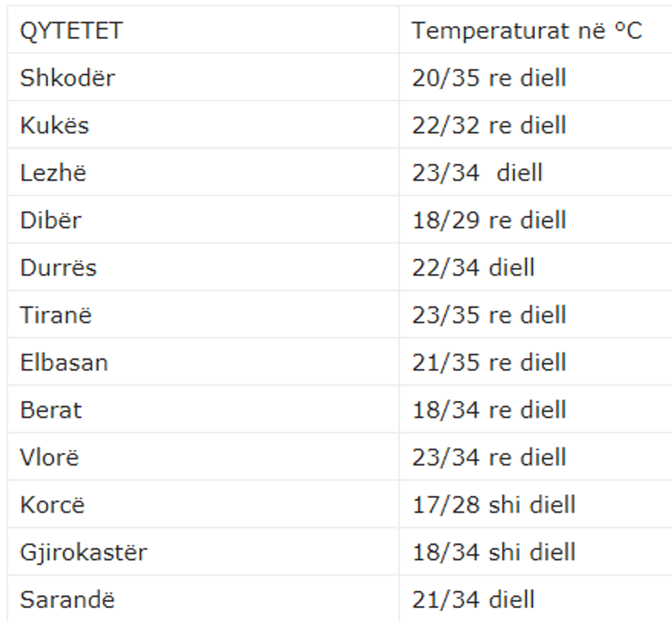The image size is (672, 621).
Task: Click the QYTETET column header
Action: click(x=71, y=31)
